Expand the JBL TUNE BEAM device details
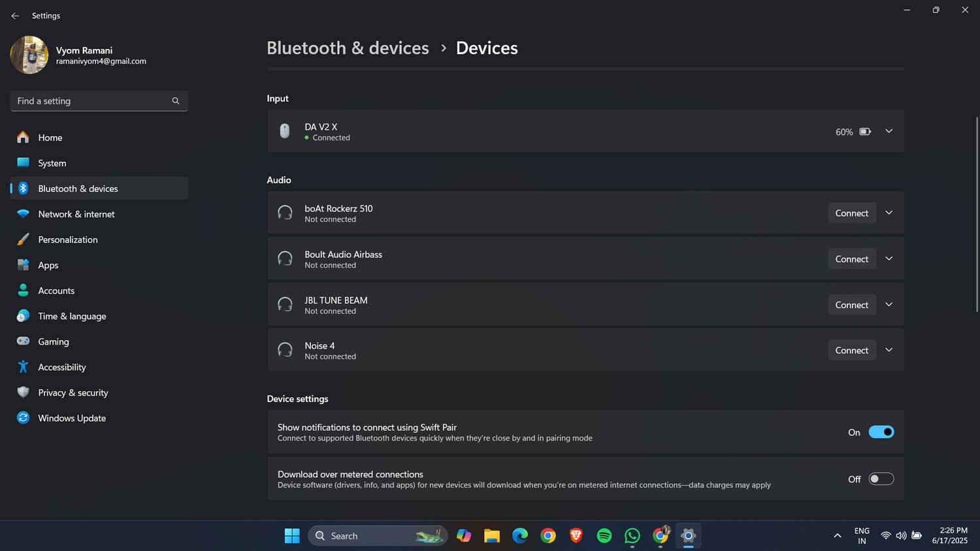This screenshot has width=980, height=551. (x=889, y=305)
